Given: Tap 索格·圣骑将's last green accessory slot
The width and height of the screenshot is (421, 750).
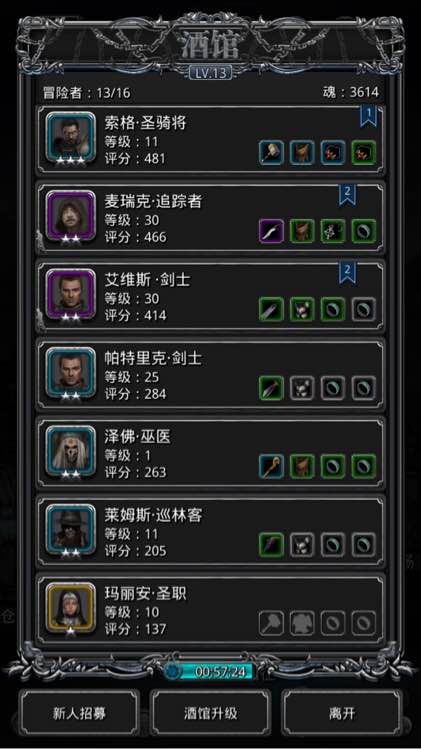Looking at the screenshot, I should point(363,153).
